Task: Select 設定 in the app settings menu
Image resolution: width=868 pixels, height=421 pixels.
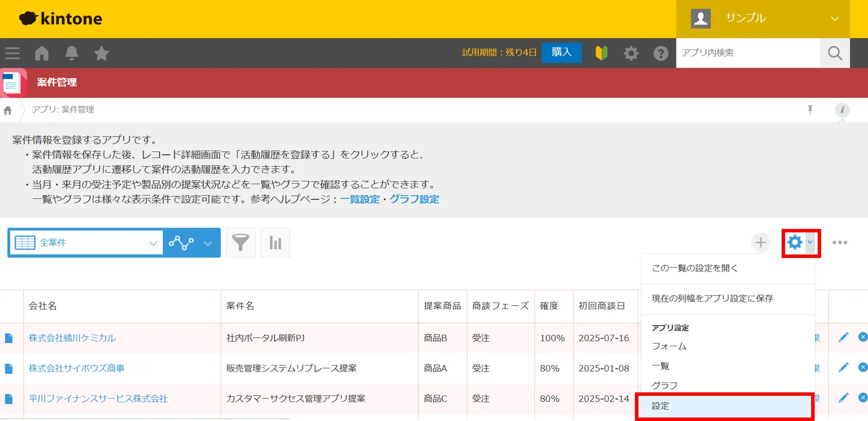Action: (724, 406)
